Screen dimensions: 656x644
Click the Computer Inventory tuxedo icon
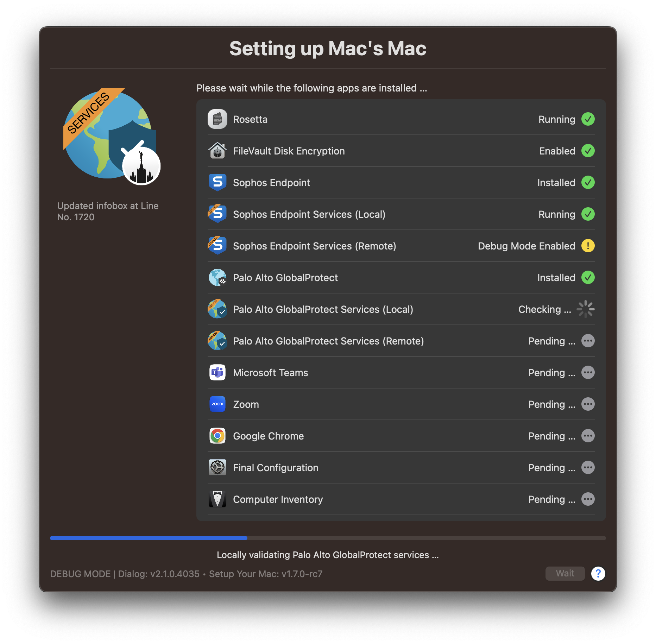click(217, 499)
